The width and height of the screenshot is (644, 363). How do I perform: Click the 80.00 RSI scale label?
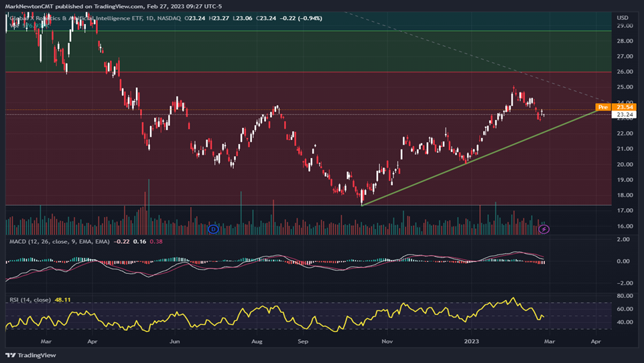[625, 295]
